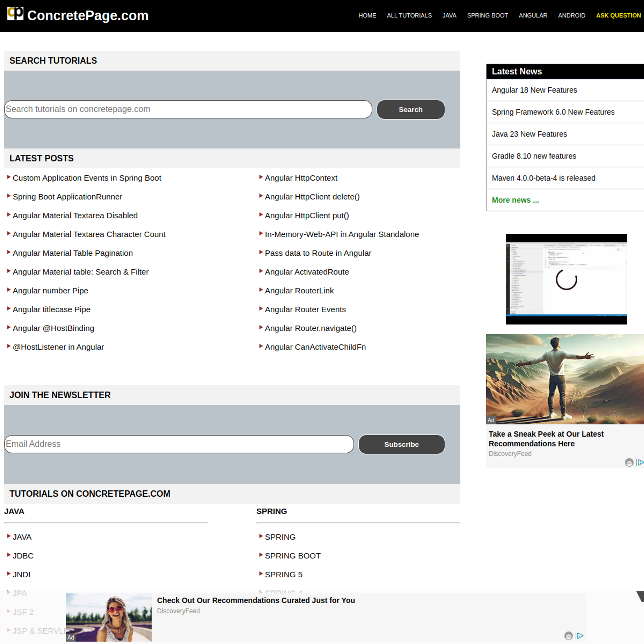Screen dimensions: 644x644
Task: Click the More news ... link
Action: (515, 200)
